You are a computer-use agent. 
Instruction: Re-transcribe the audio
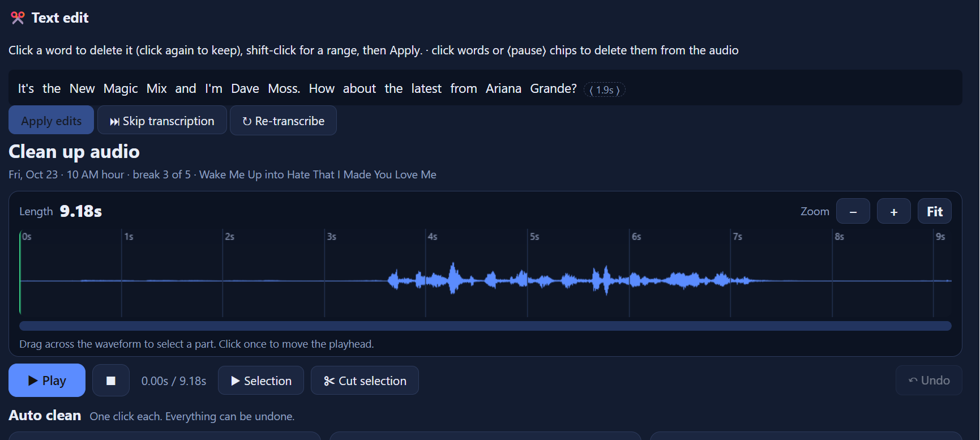coord(283,121)
